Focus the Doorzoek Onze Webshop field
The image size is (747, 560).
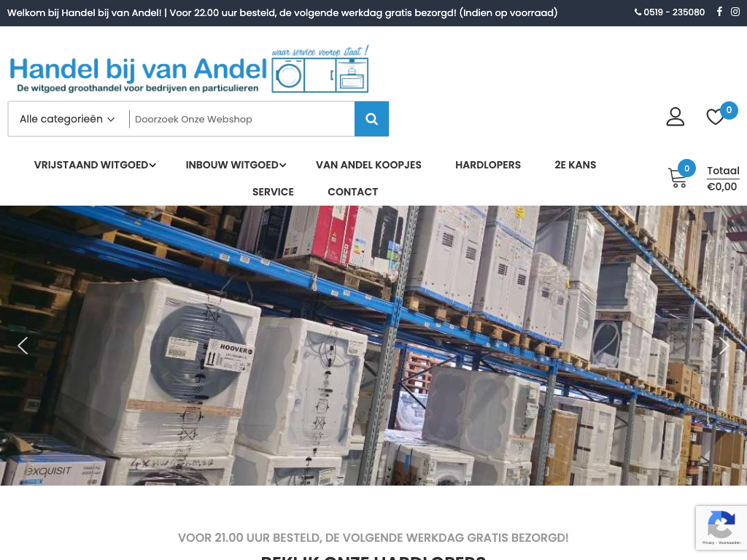pyautogui.click(x=241, y=119)
